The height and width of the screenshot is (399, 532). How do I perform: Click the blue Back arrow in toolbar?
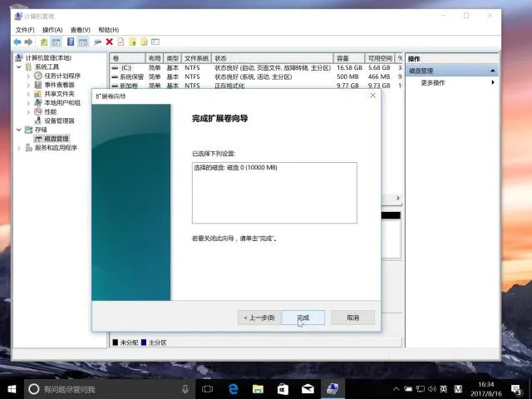(x=17, y=42)
